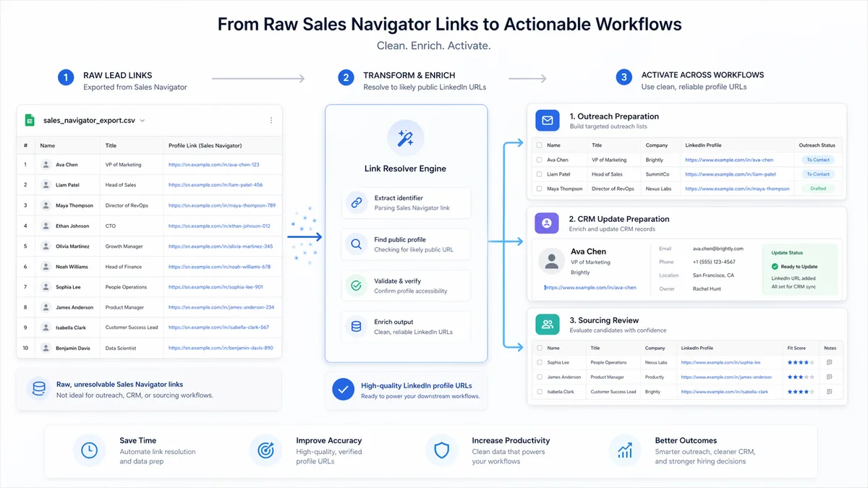
Task: Click the Find public profile magnifier icon
Action: 356,244
